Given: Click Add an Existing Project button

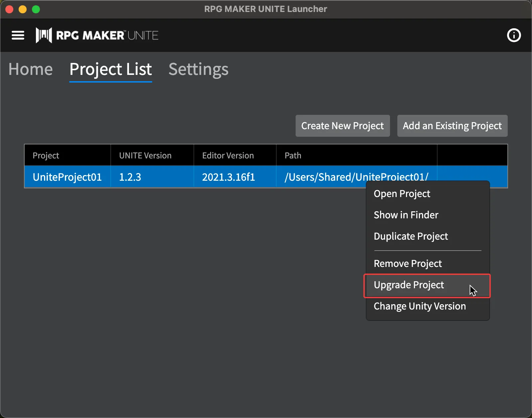Looking at the screenshot, I should 452,126.
